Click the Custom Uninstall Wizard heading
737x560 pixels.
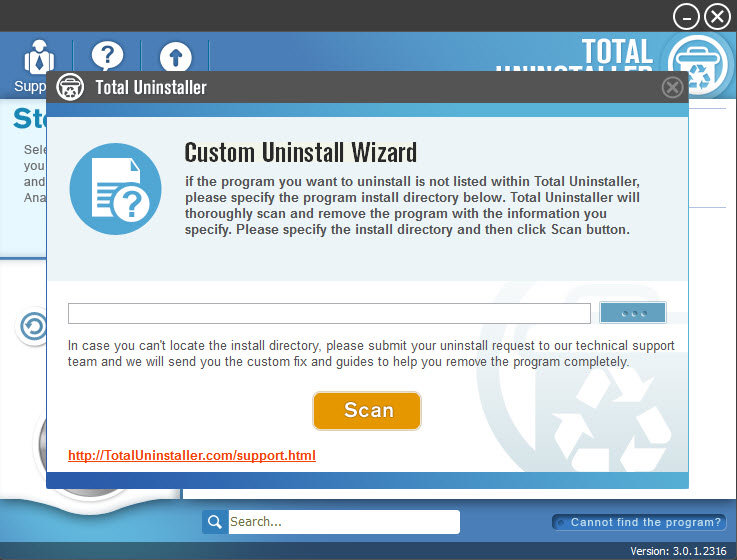[x=301, y=152]
